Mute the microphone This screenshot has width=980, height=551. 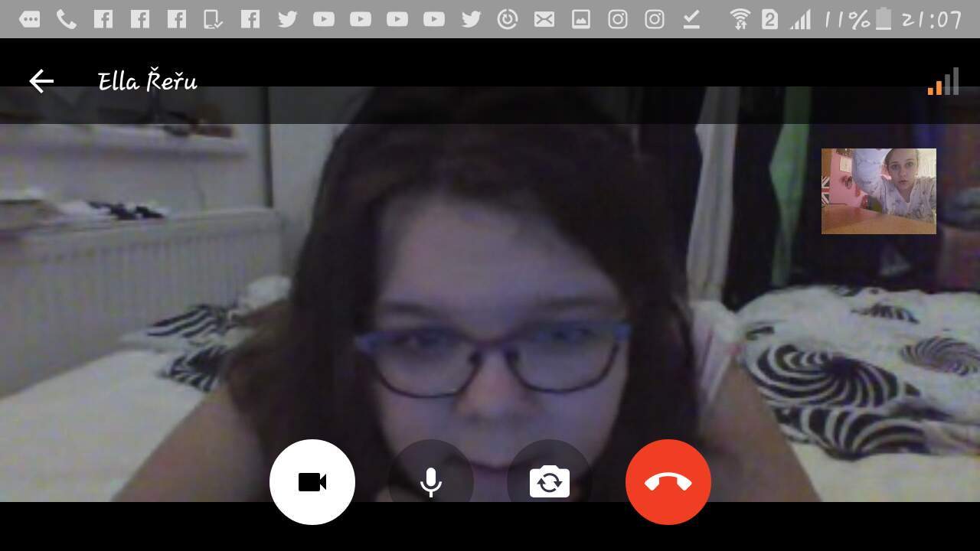click(431, 482)
